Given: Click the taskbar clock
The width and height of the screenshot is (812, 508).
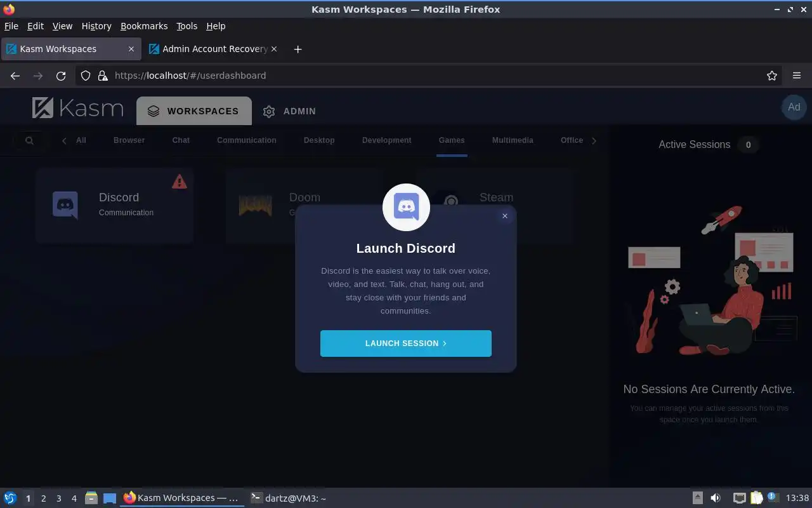Looking at the screenshot, I should point(797,498).
